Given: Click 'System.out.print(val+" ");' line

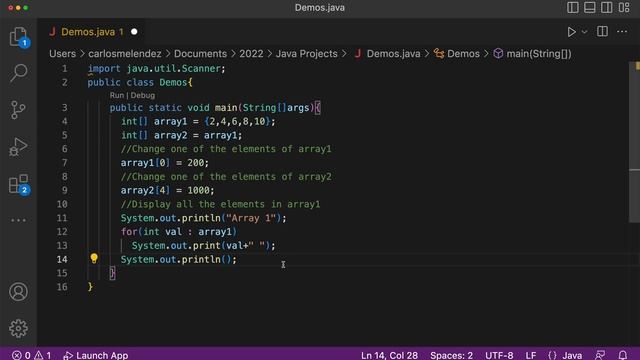Looking at the screenshot, I should pos(204,245).
